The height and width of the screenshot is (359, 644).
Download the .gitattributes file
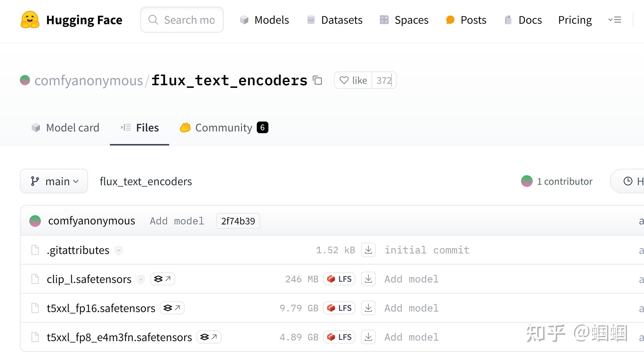pos(368,250)
